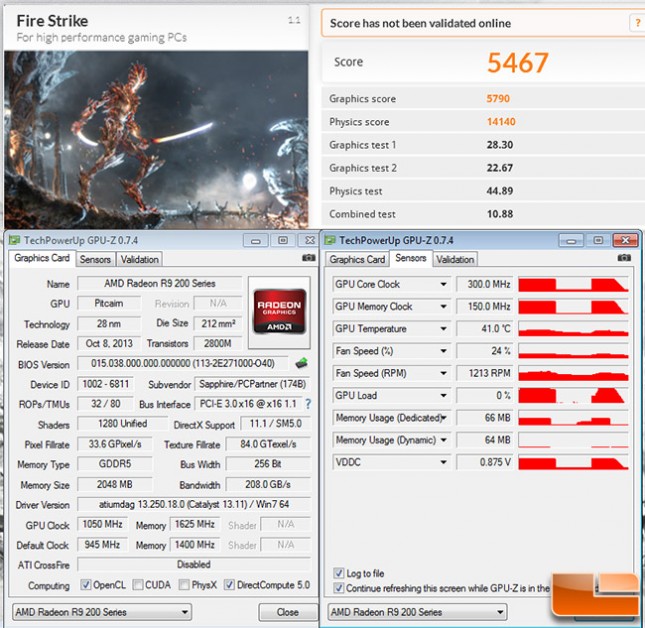
Task: Click the Fire Strike preview image
Action: [x=156, y=140]
